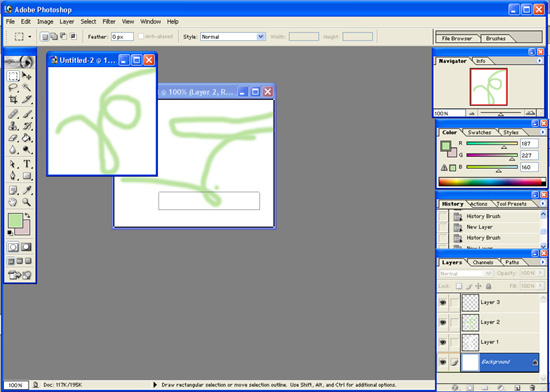Select the Rectangle shape tool
The width and height of the screenshot is (550, 392).
pos(27,176)
